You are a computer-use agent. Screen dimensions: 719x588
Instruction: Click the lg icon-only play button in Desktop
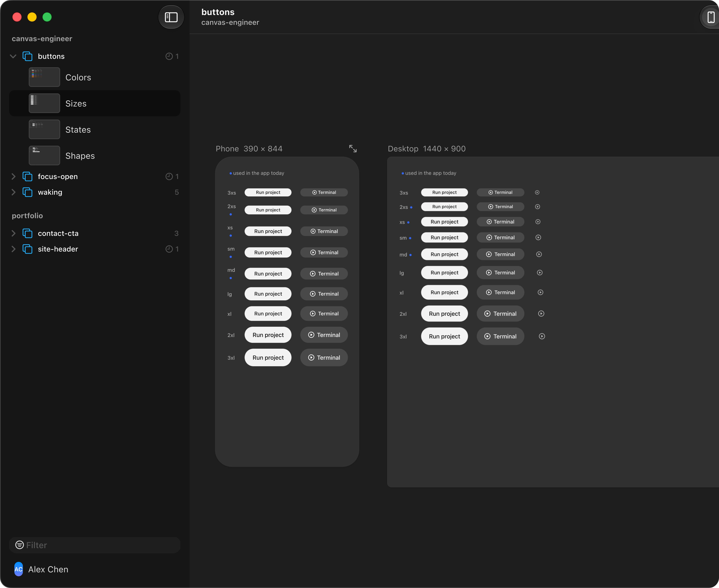(540, 273)
